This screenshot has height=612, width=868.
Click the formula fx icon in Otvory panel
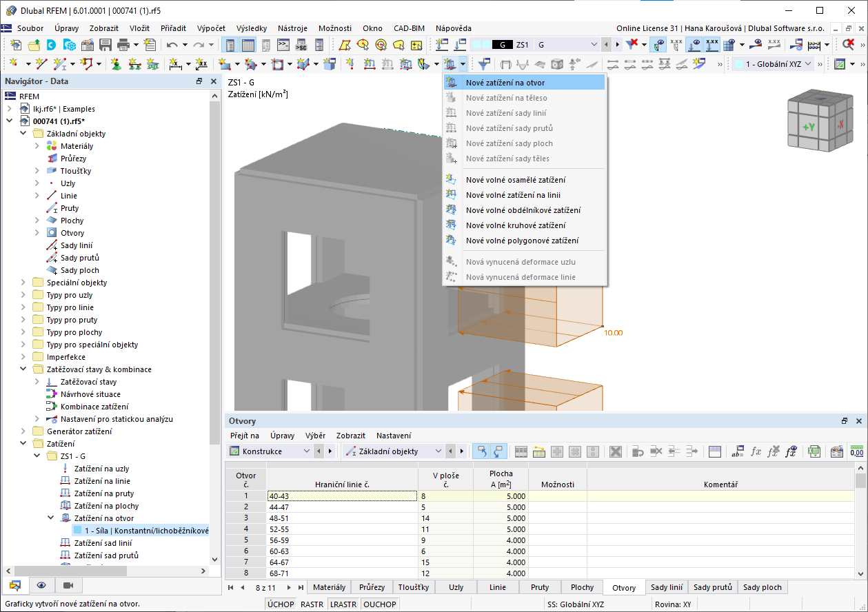[756, 451]
